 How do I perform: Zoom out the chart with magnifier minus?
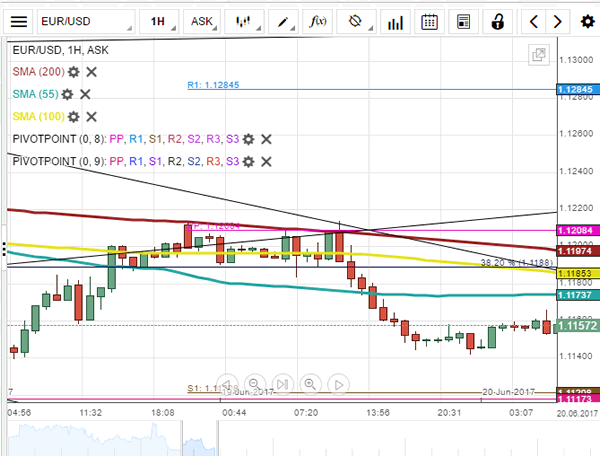(x=255, y=385)
